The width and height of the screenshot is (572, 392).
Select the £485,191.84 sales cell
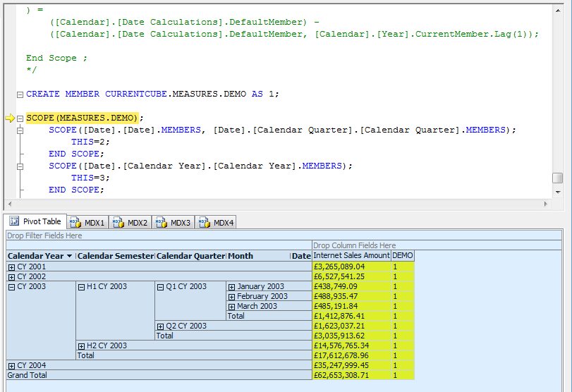(x=352, y=306)
